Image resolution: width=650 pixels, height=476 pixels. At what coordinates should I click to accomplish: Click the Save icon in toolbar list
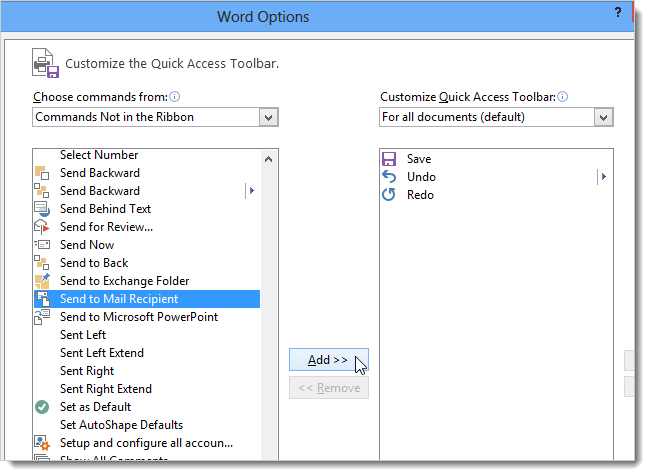(390, 159)
